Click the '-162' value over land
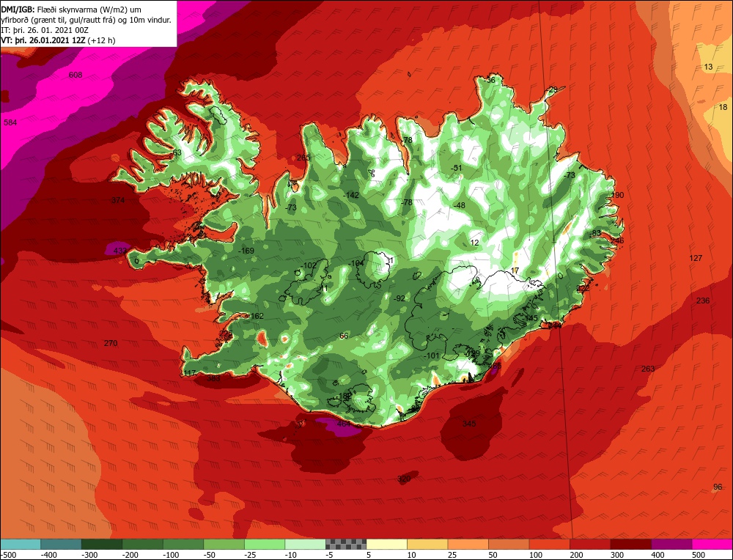Viewport: 733px width, 560px height. click(x=256, y=316)
